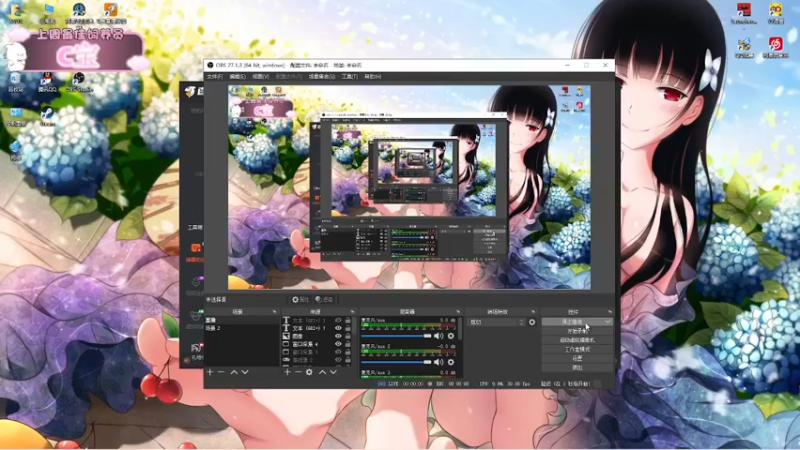This screenshot has height=450, width=800.
Task: Toggle lock on 文本 (GDI+) 1 source
Action: 347,328
